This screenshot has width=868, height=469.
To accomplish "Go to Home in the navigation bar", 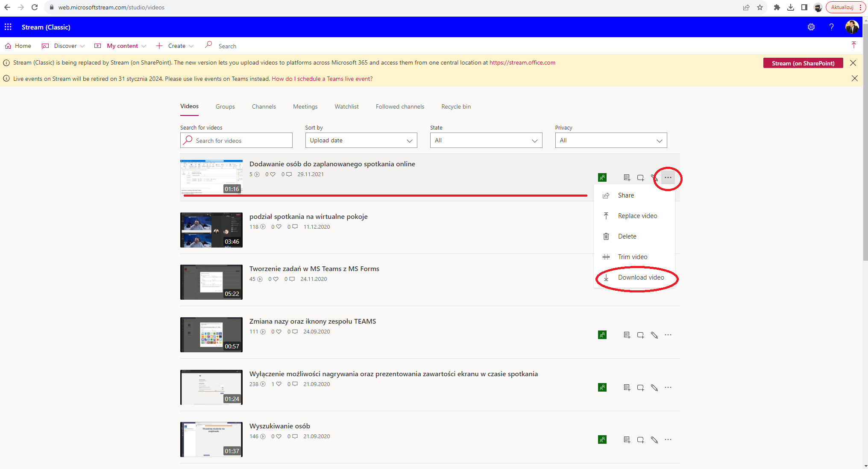I will tap(18, 46).
